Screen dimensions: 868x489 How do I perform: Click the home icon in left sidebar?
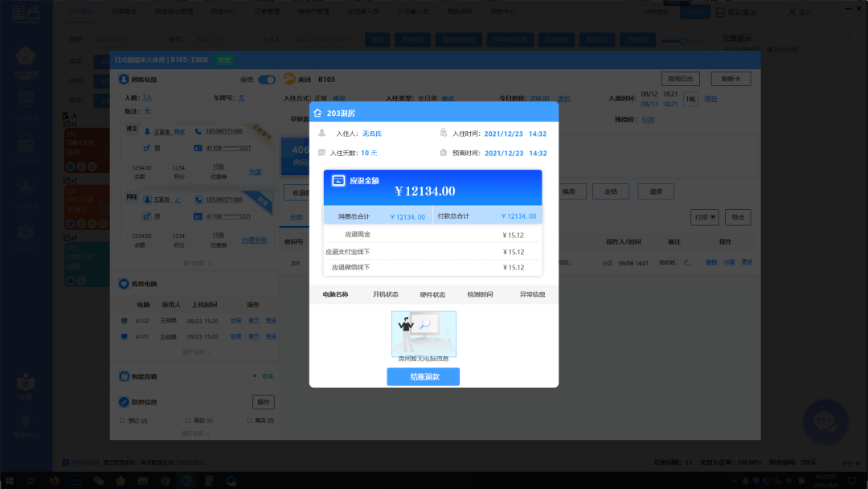coord(26,55)
